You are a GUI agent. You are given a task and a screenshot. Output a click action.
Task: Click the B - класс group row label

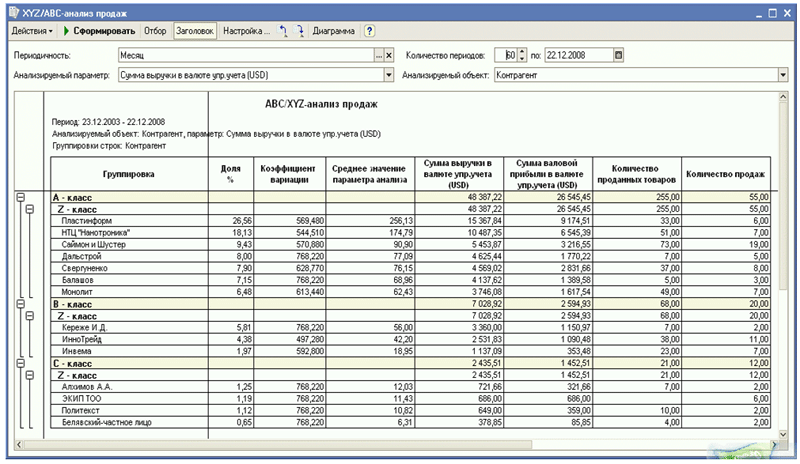coord(72,304)
